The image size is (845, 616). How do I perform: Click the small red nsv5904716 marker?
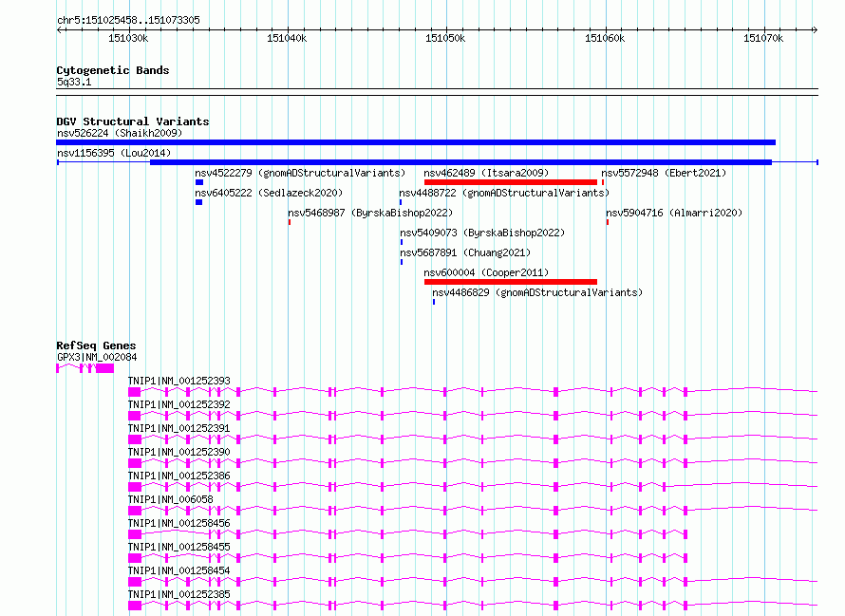tap(608, 222)
